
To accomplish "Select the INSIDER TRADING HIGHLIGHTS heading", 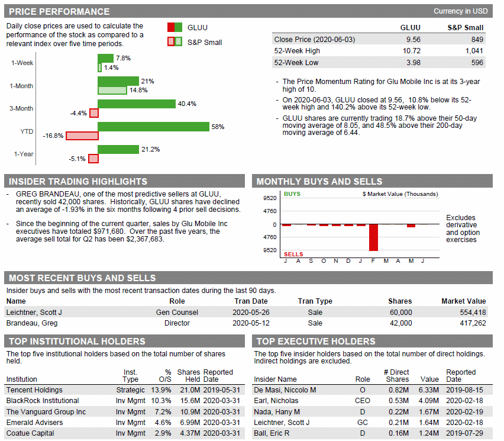I will 77,181.
